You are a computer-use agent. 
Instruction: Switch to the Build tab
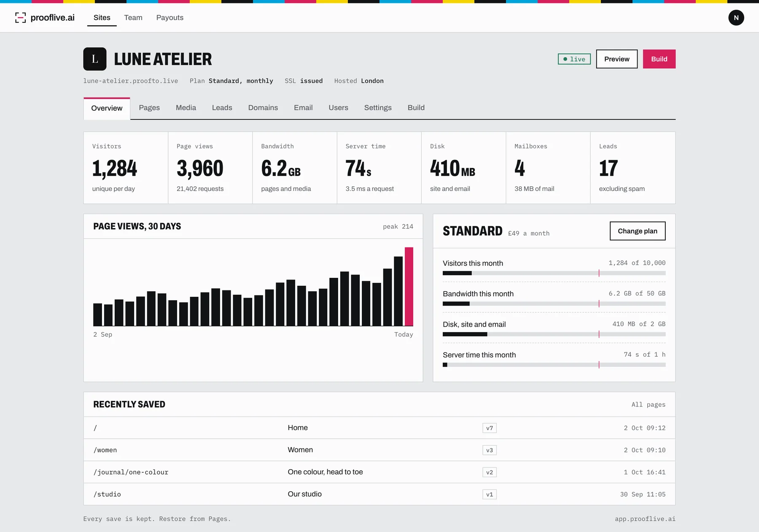tap(416, 108)
